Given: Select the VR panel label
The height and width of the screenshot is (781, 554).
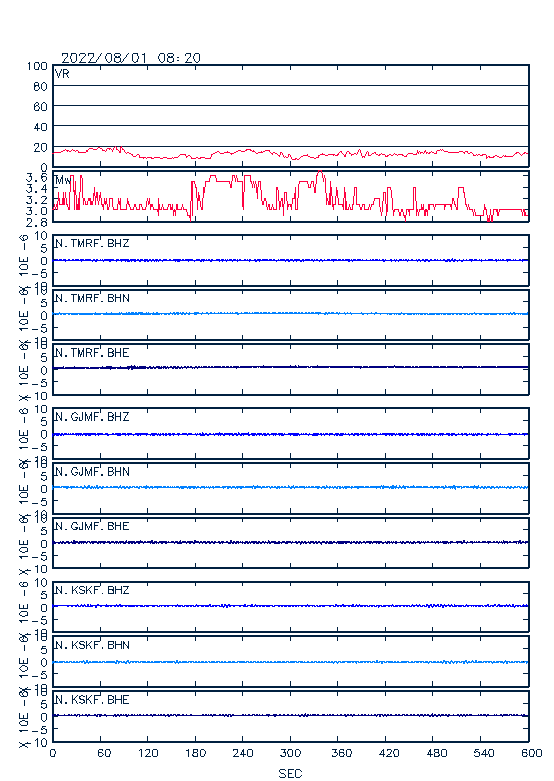Looking at the screenshot, I should tap(62, 74).
